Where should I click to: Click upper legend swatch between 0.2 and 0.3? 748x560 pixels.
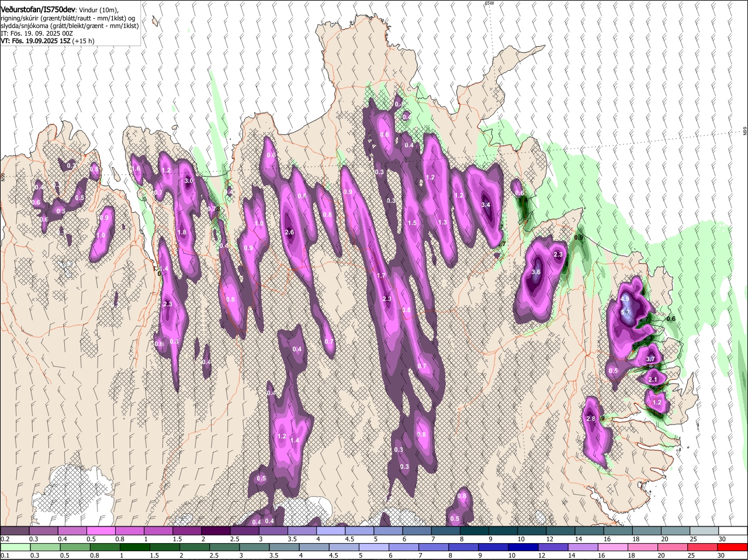(15, 530)
